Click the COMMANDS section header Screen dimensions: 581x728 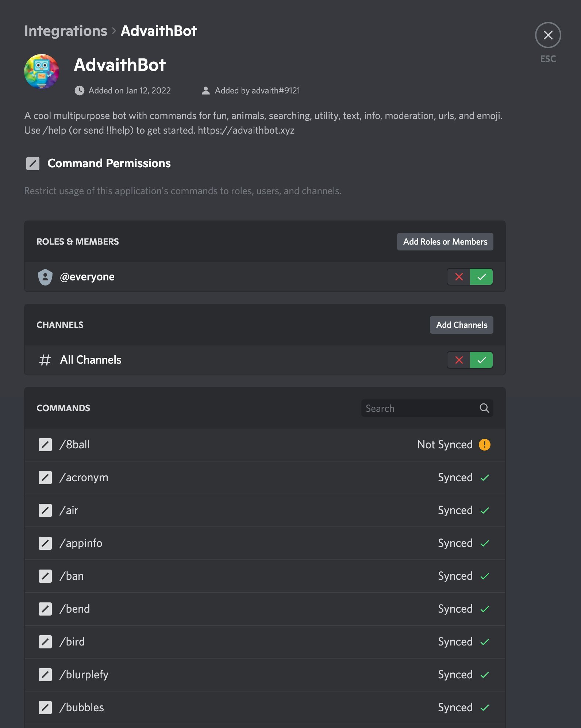tap(64, 408)
